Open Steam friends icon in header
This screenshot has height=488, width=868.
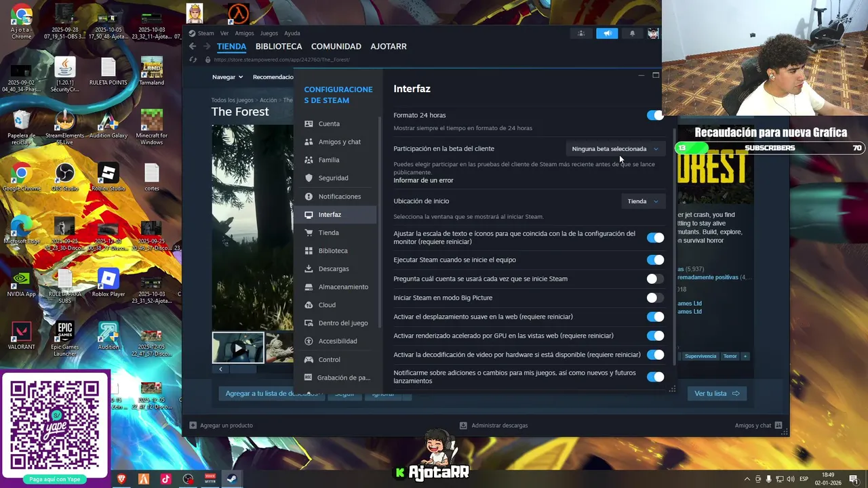[x=581, y=33]
